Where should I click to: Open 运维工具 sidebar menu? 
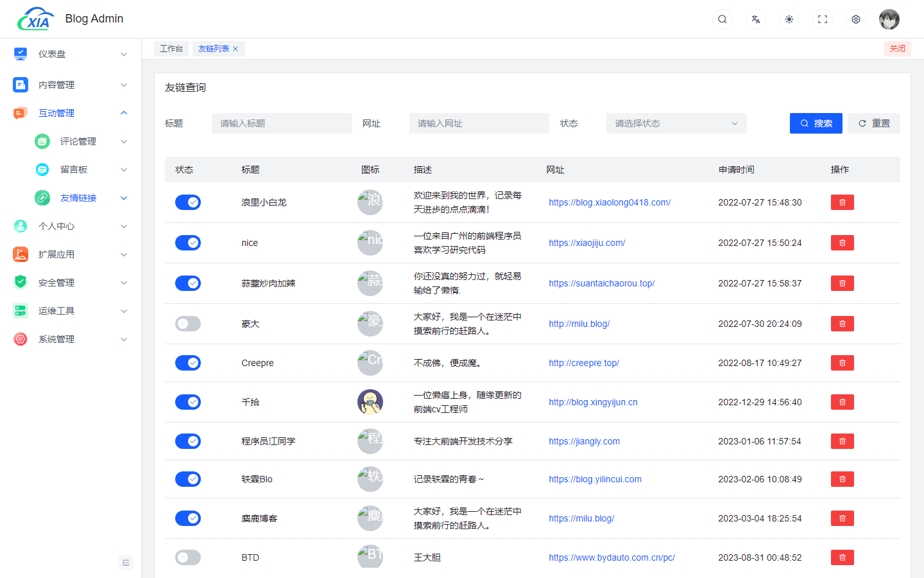(71, 311)
